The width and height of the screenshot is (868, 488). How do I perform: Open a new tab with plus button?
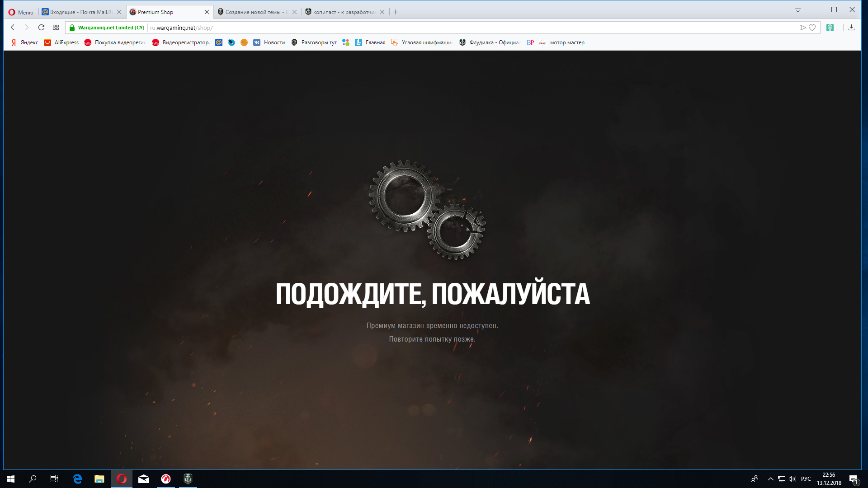396,12
